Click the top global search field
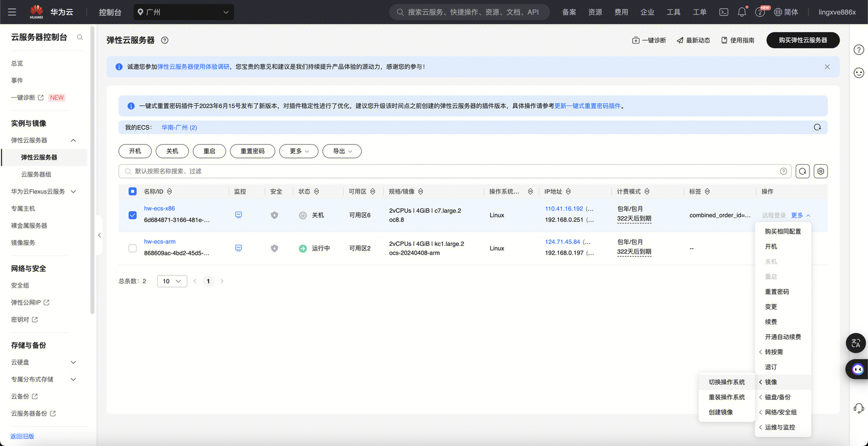This screenshot has height=446, width=868. tap(469, 12)
